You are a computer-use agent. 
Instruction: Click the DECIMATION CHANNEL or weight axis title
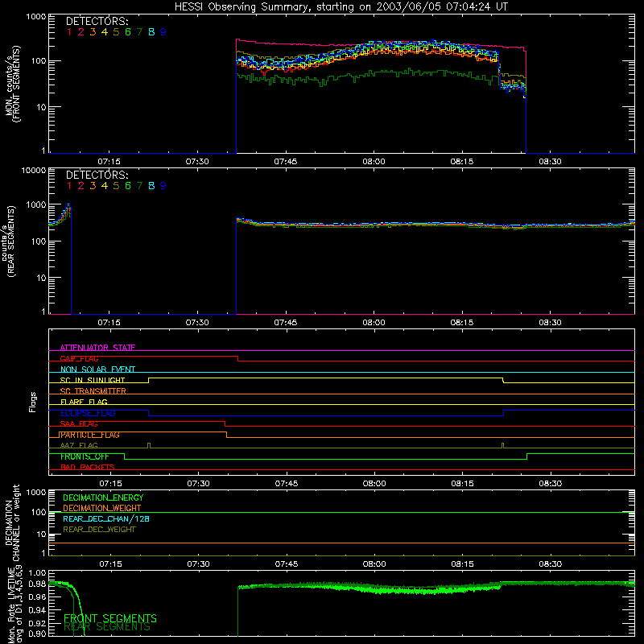pyautogui.click(x=12, y=523)
